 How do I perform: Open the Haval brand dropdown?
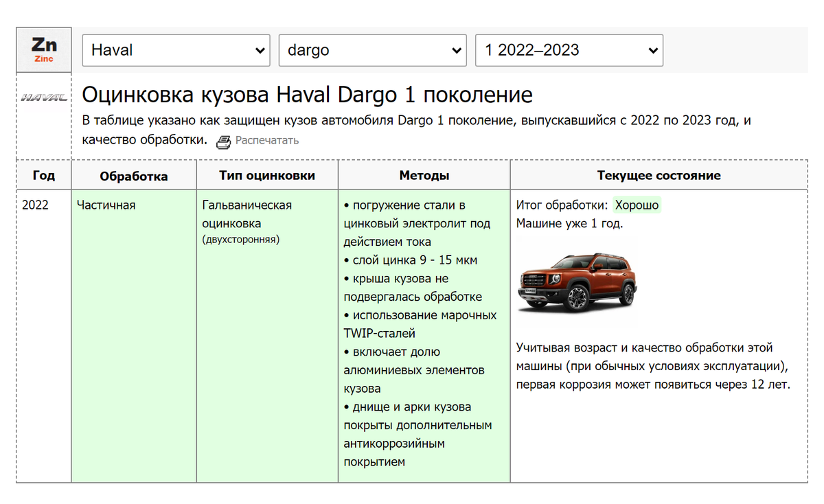(176, 50)
